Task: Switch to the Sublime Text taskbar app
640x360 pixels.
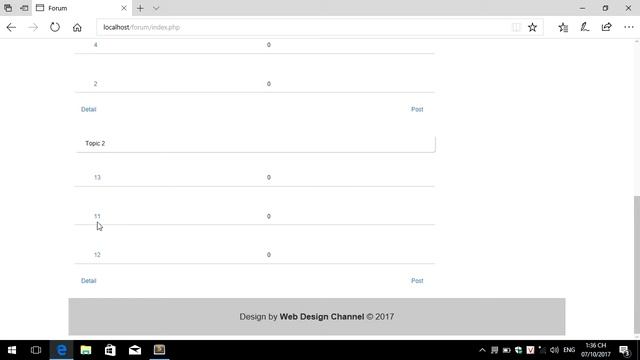Action: (159, 350)
